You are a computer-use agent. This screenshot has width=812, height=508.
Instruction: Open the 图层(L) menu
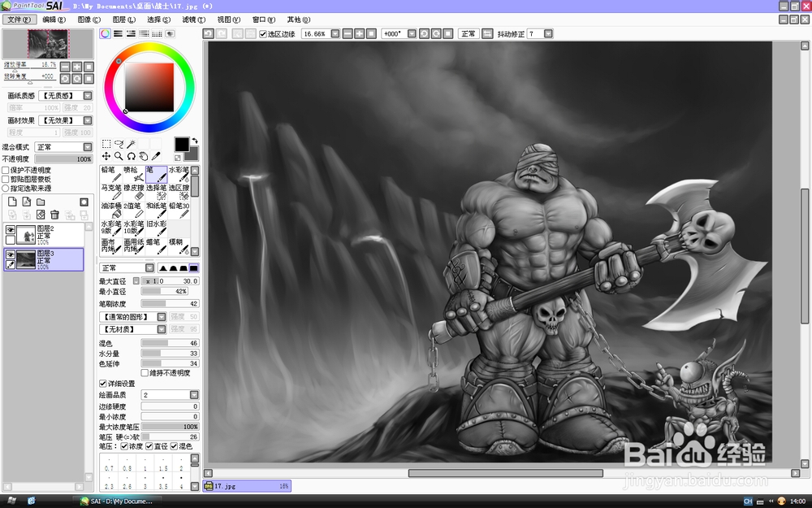tap(123, 20)
